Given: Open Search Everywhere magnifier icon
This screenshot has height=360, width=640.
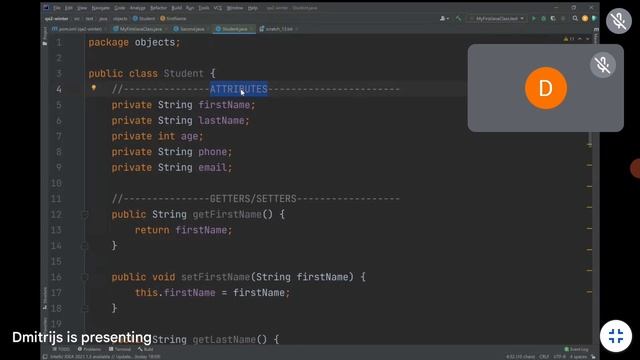Looking at the screenshot, I should pyautogui.click(x=575, y=18).
